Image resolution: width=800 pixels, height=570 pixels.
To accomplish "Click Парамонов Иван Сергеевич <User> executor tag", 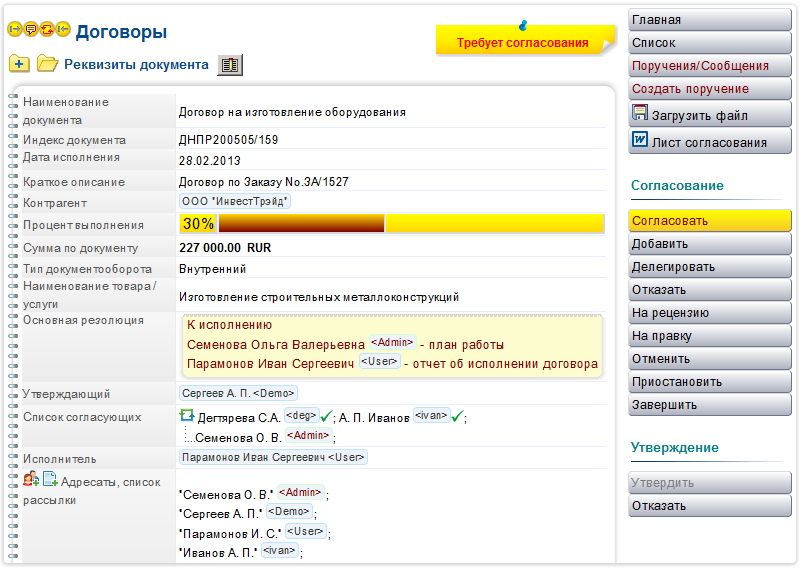I will click(x=273, y=457).
